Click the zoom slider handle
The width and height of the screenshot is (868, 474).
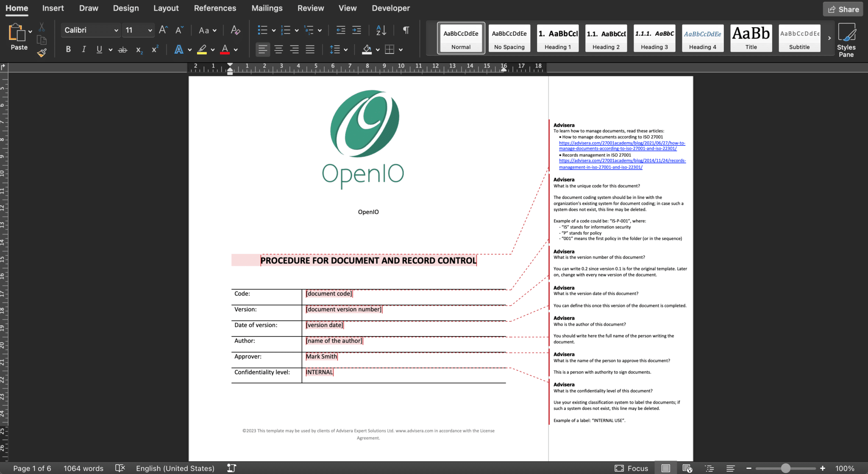click(x=785, y=468)
